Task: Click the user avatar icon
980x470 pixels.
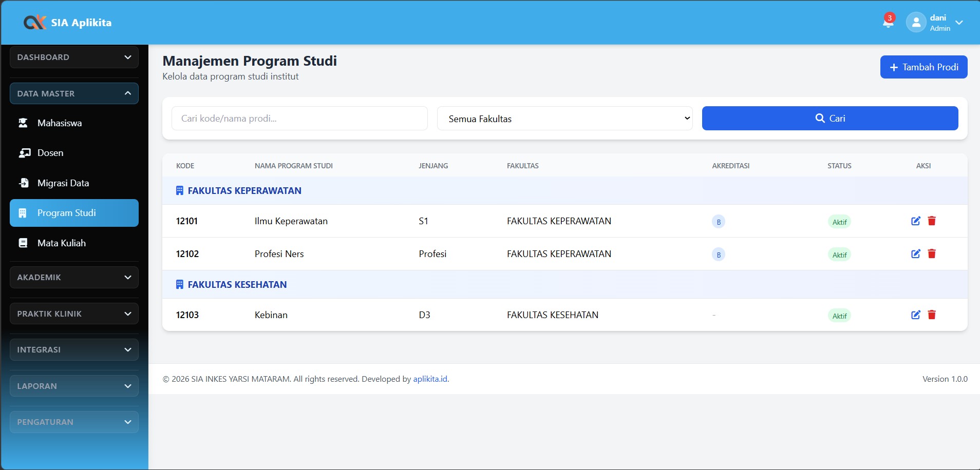Action: (916, 23)
